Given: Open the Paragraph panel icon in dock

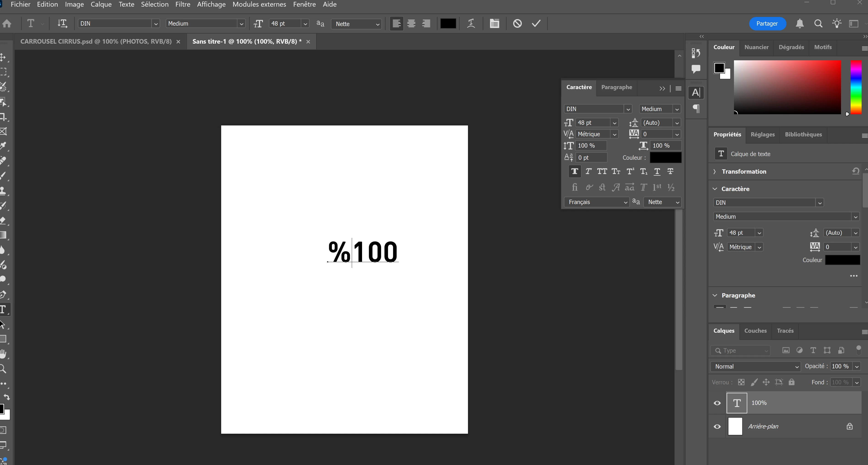Looking at the screenshot, I should 696,108.
